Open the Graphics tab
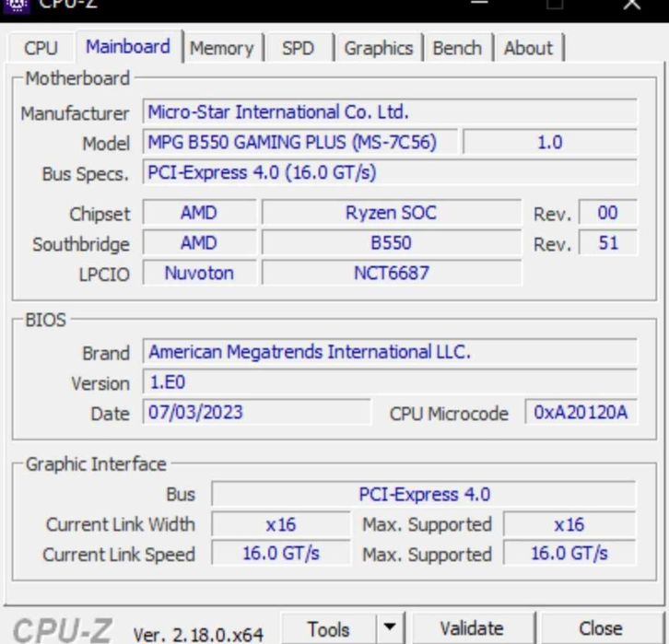 tap(379, 47)
